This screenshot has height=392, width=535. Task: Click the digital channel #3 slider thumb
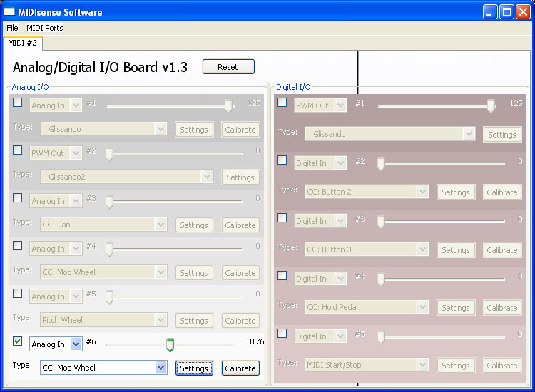pos(381,222)
